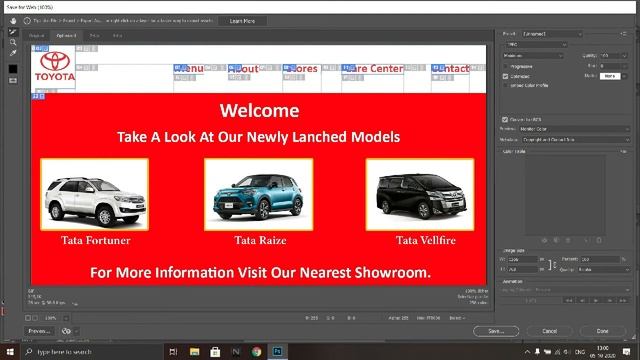Toggle the constrain proportions link icon
Image resolution: width=640 pixels, height=360 pixels.
(x=552, y=264)
